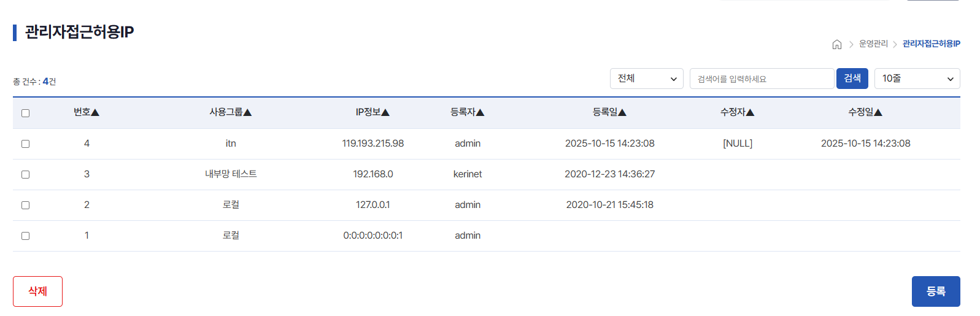Go to 운영관리 in breadcrumb
The image size is (980, 316).
point(873,44)
